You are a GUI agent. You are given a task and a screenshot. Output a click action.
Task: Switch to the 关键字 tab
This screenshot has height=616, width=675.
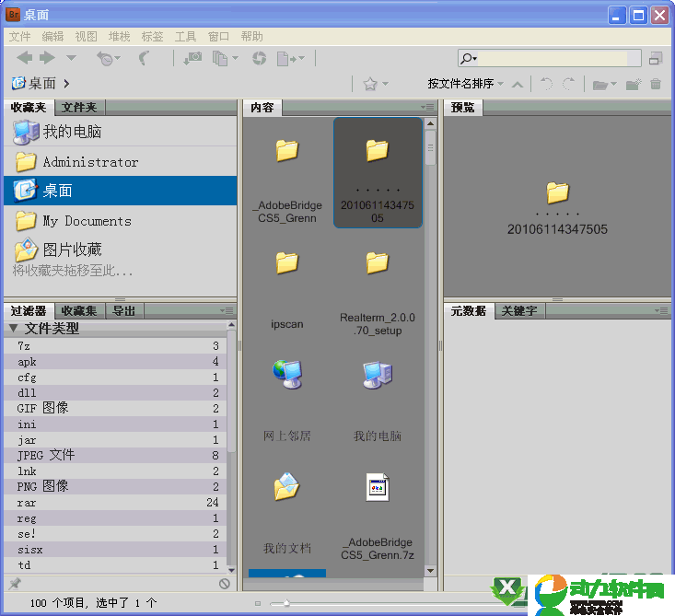[518, 311]
